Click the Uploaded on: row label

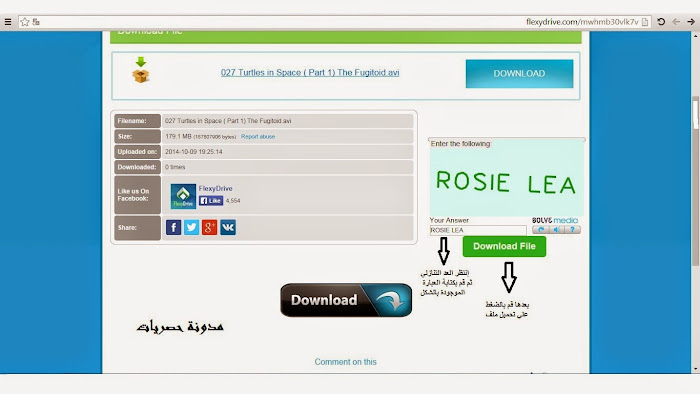(138, 152)
